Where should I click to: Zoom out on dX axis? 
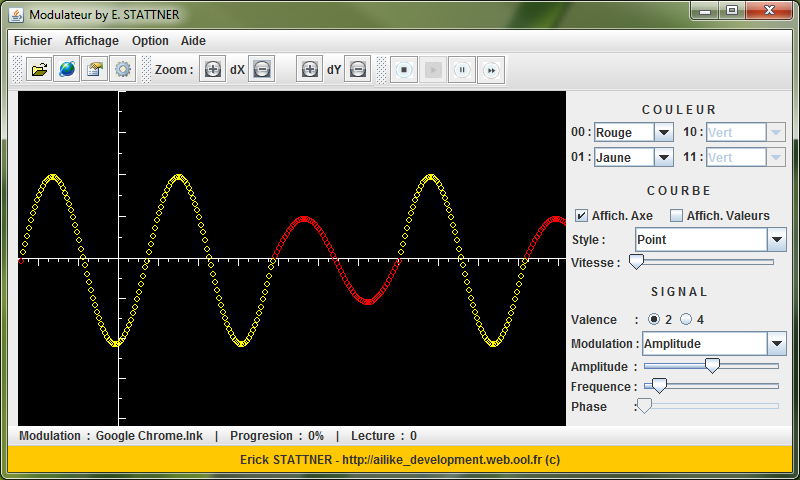pos(262,69)
